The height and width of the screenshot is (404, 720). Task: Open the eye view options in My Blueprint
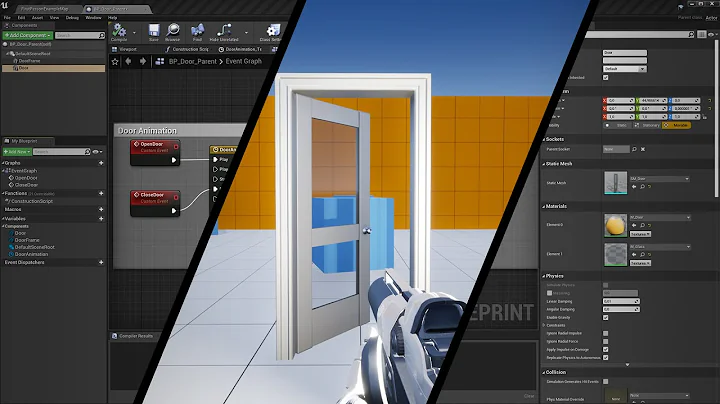[97, 152]
